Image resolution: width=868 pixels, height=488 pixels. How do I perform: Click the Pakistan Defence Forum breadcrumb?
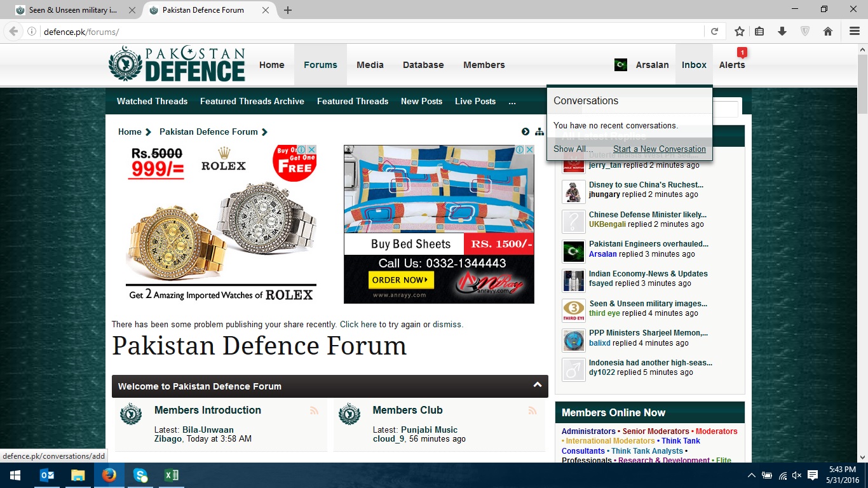[208, 132]
